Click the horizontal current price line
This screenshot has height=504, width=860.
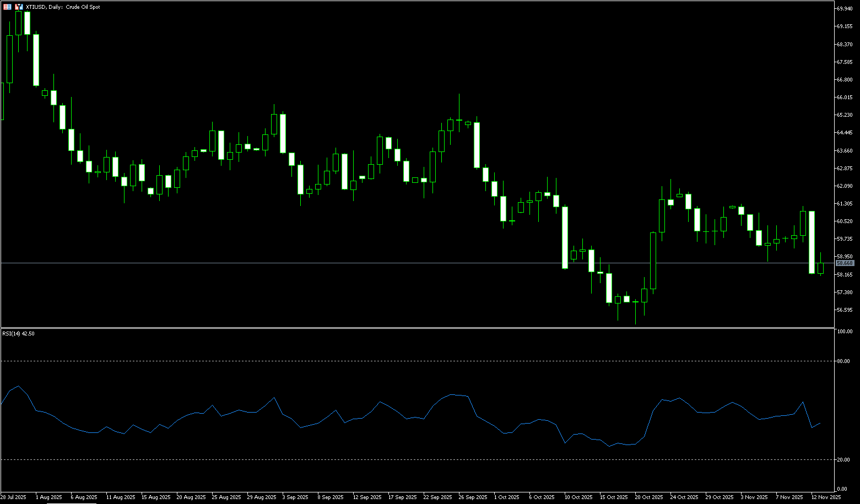pyautogui.click(x=386, y=263)
